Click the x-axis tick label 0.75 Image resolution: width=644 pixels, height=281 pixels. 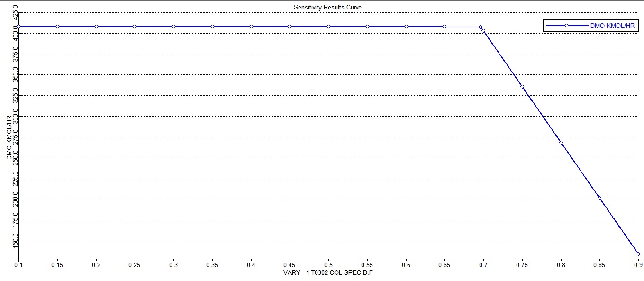pyautogui.click(x=522, y=266)
